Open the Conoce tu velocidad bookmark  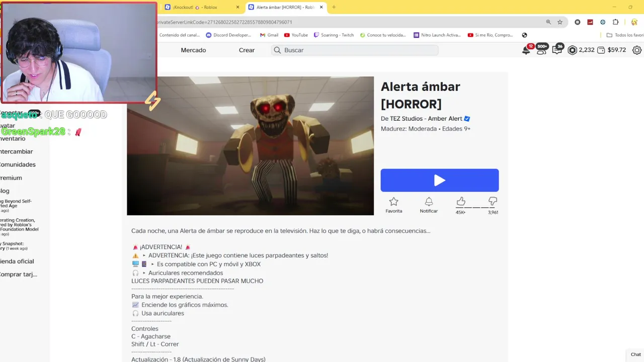coord(382,35)
